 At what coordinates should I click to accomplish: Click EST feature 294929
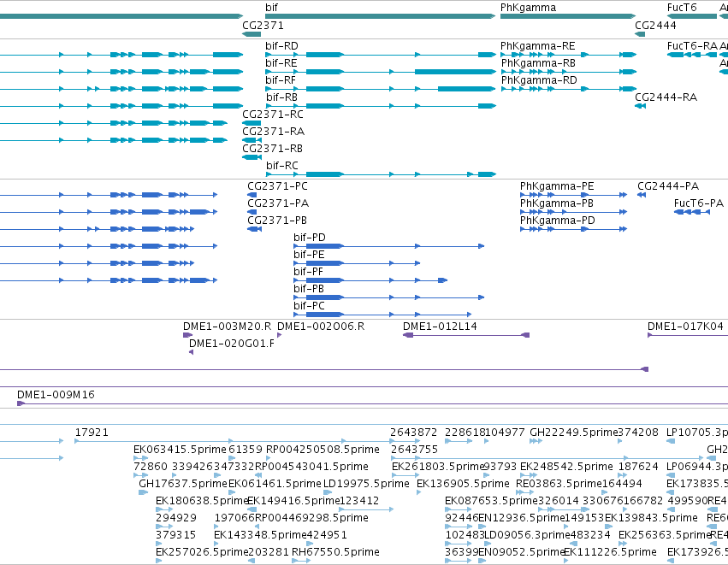pyautogui.click(x=164, y=527)
